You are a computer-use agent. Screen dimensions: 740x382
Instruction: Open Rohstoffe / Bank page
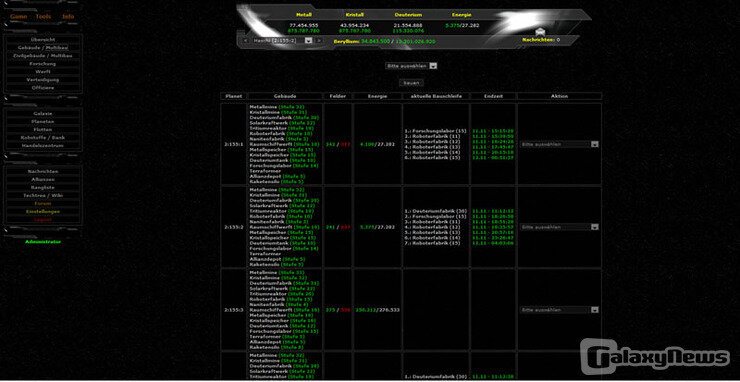coord(43,138)
